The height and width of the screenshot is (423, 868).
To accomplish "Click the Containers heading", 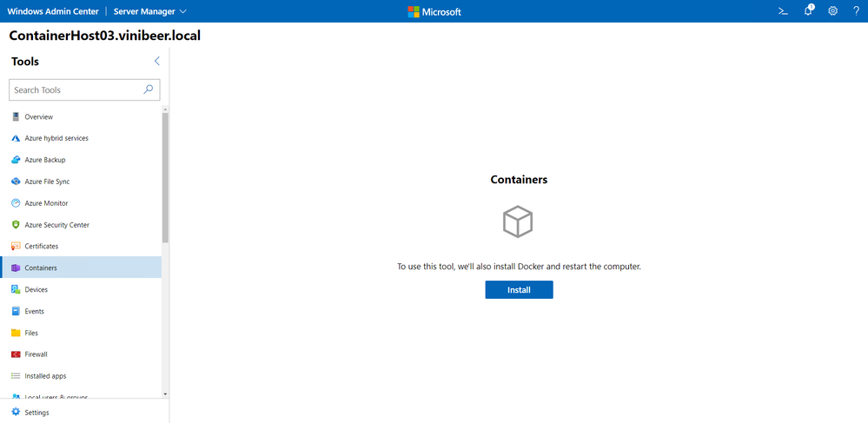I will (519, 180).
